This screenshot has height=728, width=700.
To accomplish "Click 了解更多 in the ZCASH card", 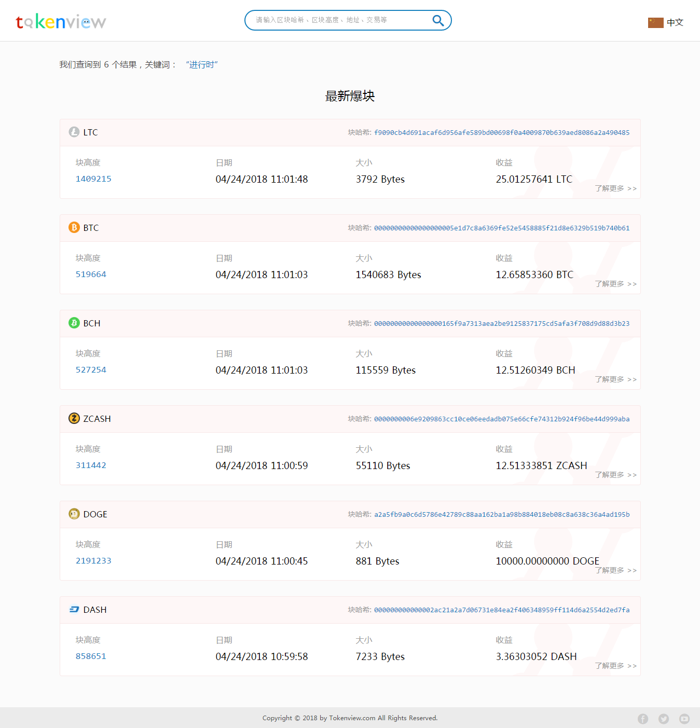I will (x=616, y=475).
